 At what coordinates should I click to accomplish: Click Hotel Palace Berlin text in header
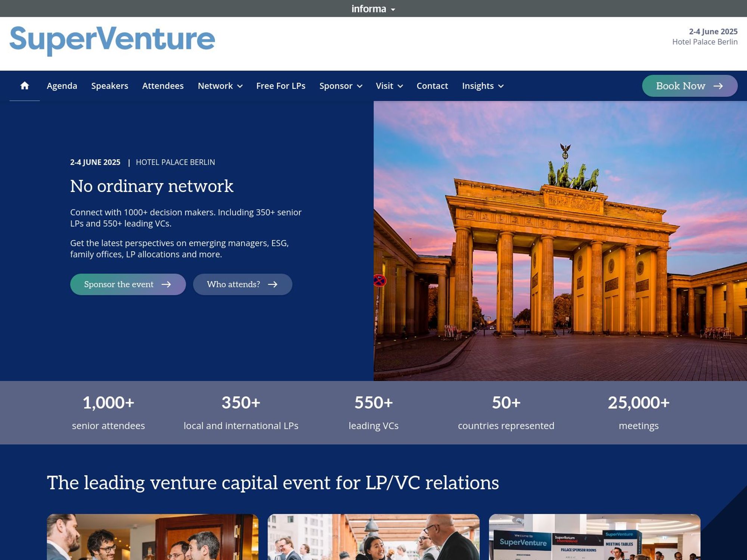click(x=705, y=42)
